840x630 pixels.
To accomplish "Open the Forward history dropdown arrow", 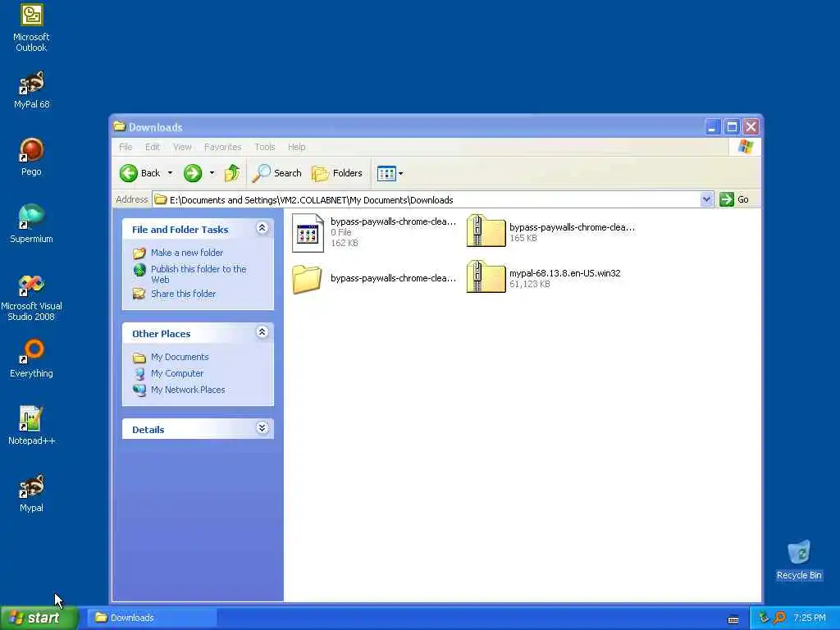I will [x=212, y=173].
